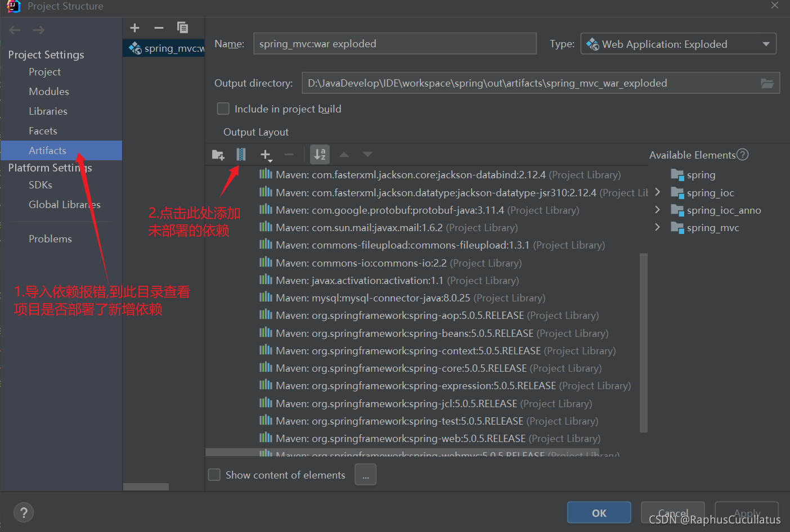This screenshot has width=790, height=532.
Task: Click the Available Elements help icon
Action: pyautogui.click(x=743, y=154)
